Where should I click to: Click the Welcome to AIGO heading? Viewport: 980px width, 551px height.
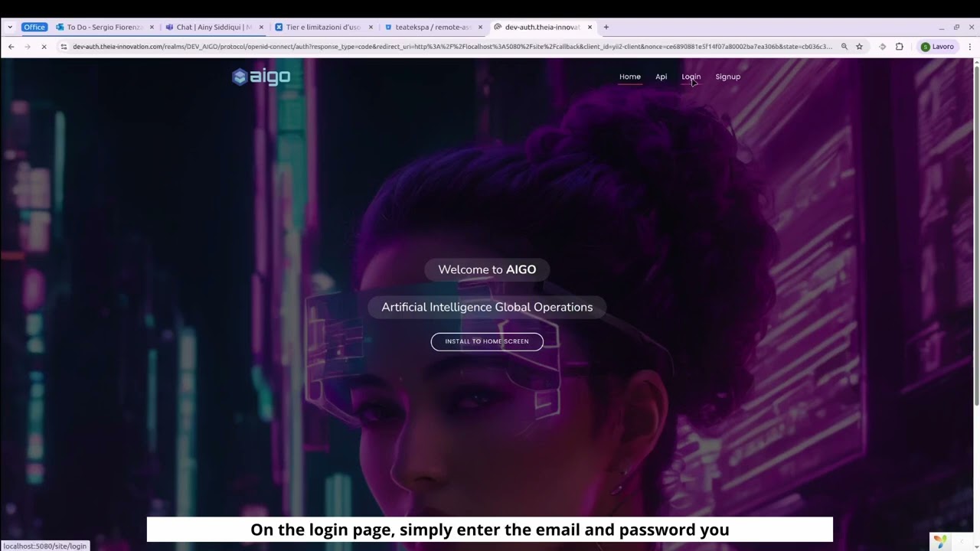(487, 269)
